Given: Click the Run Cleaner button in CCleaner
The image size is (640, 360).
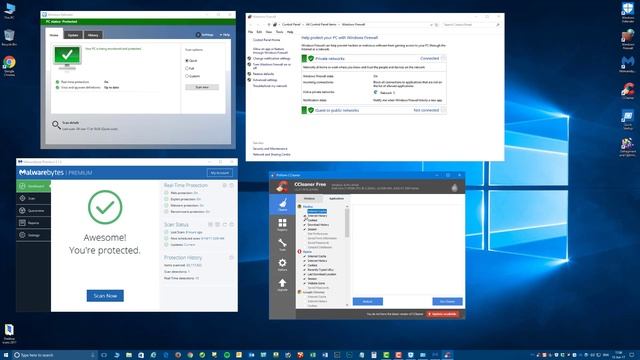Looking at the screenshot, I should click(x=447, y=302).
